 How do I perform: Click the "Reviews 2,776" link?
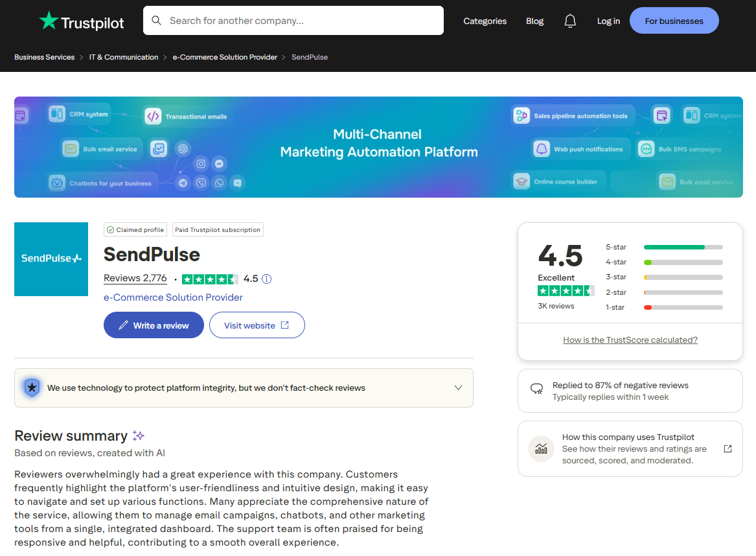(135, 278)
